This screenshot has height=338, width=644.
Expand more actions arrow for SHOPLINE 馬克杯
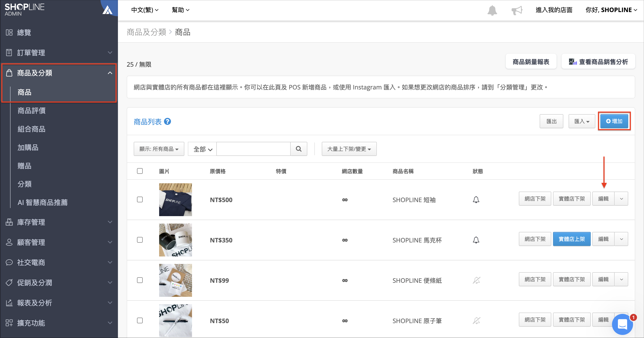point(621,239)
